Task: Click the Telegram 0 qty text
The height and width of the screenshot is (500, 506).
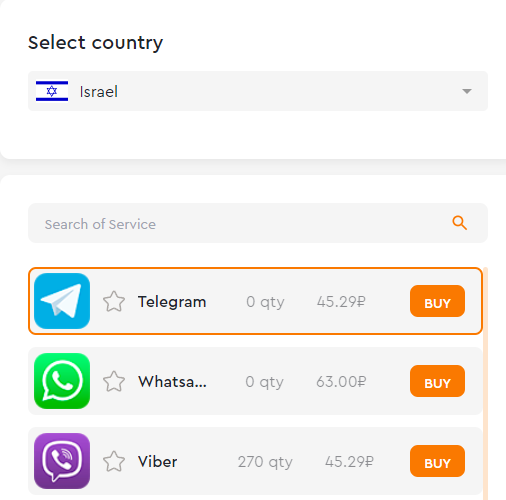Action: coord(265,302)
